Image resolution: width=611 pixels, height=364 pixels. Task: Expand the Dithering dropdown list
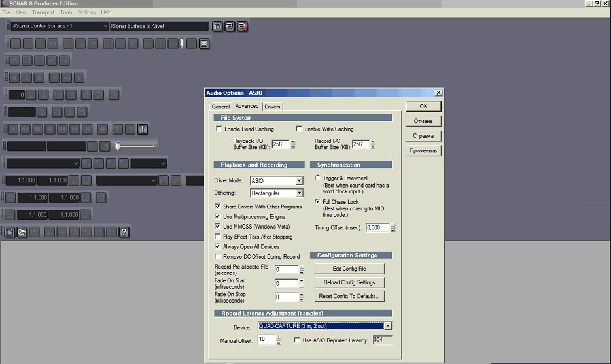299,193
